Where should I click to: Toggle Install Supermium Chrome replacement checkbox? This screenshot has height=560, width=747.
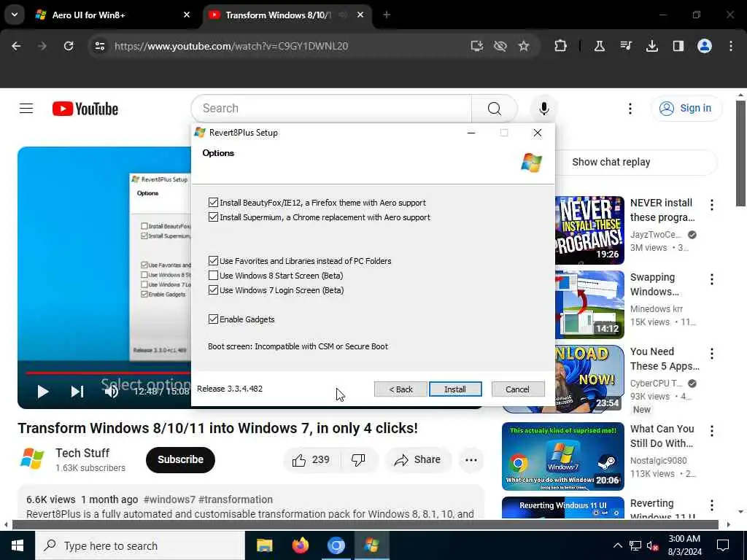(x=214, y=217)
